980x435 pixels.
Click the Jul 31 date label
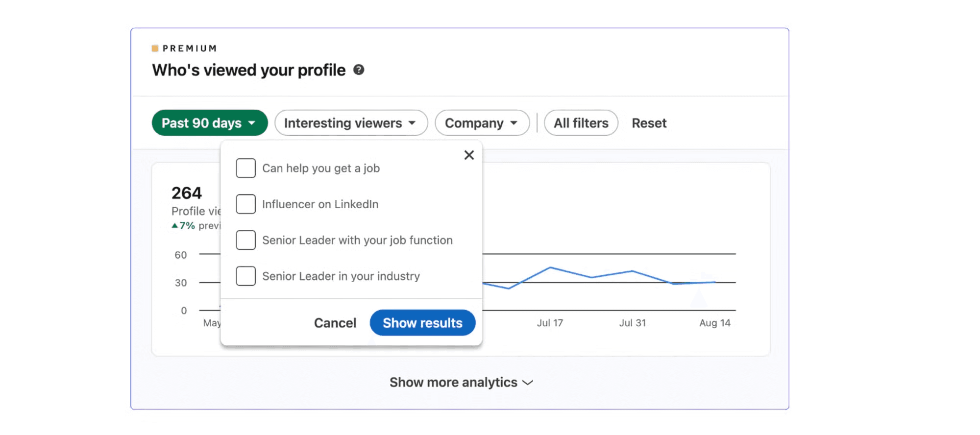tap(633, 323)
